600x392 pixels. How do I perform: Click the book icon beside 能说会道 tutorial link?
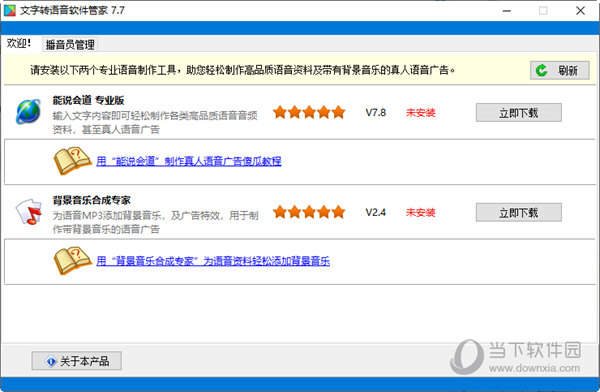(x=73, y=161)
